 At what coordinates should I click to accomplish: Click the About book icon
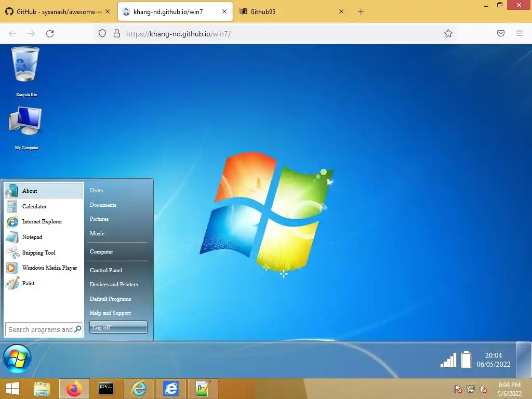pos(12,191)
